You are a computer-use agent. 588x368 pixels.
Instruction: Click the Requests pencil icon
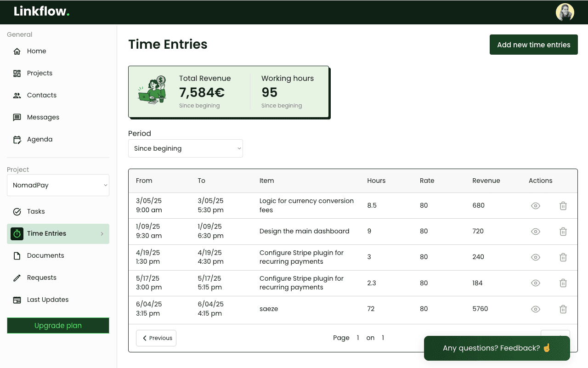point(17,277)
